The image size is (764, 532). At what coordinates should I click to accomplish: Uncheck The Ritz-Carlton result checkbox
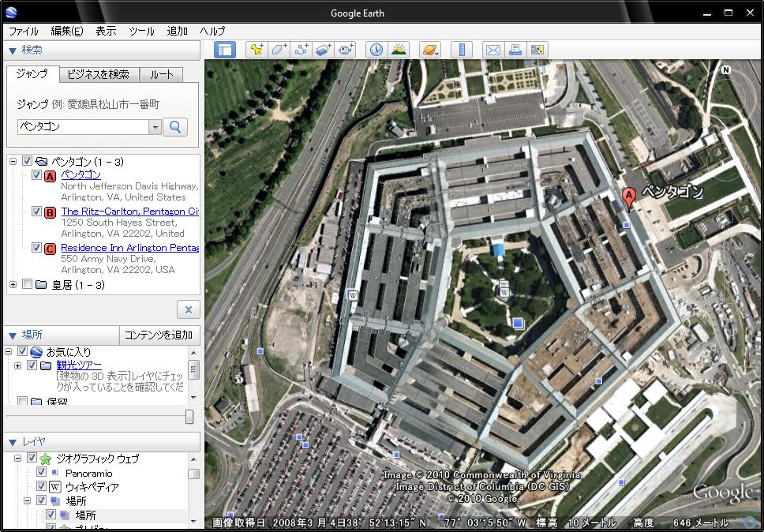click(36, 211)
